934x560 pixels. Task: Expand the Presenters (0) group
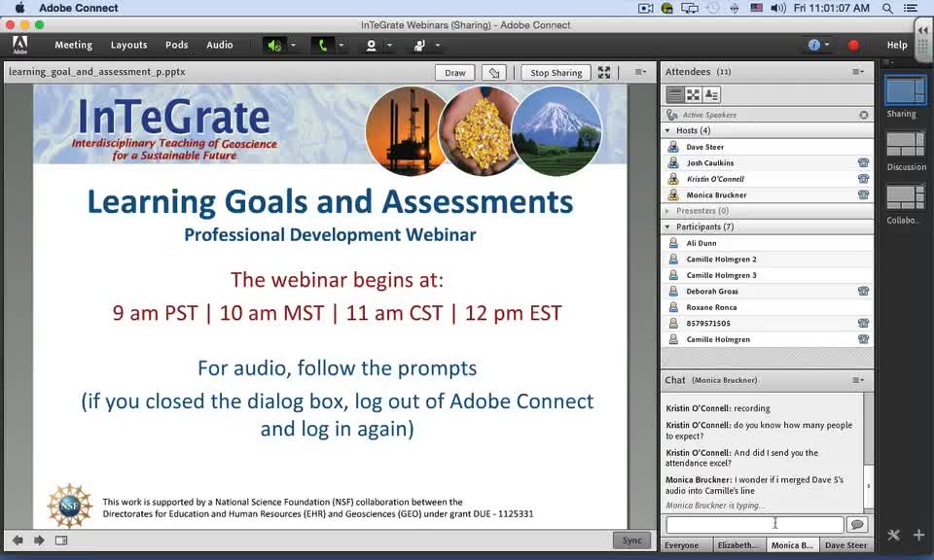tap(667, 211)
